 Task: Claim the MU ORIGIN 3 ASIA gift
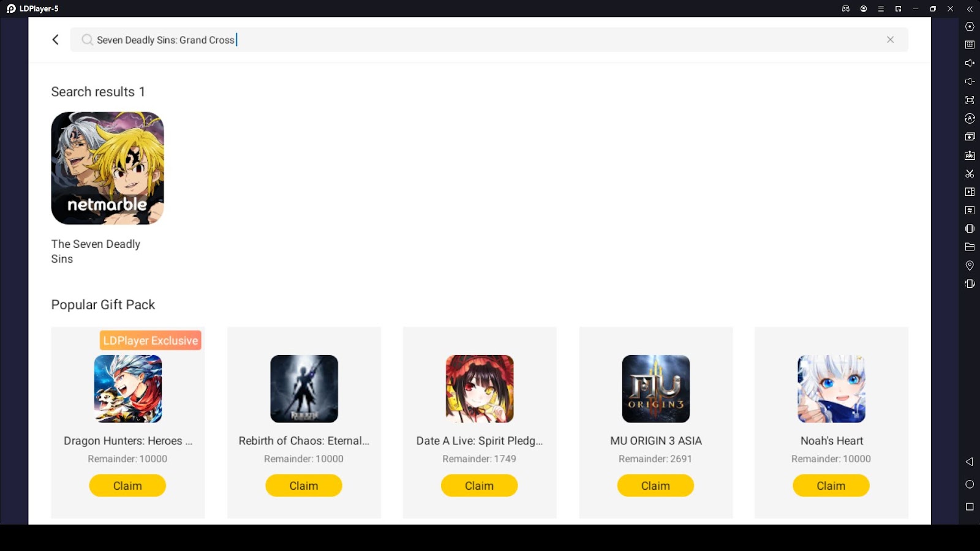pyautogui.click(x=655, y=485)
